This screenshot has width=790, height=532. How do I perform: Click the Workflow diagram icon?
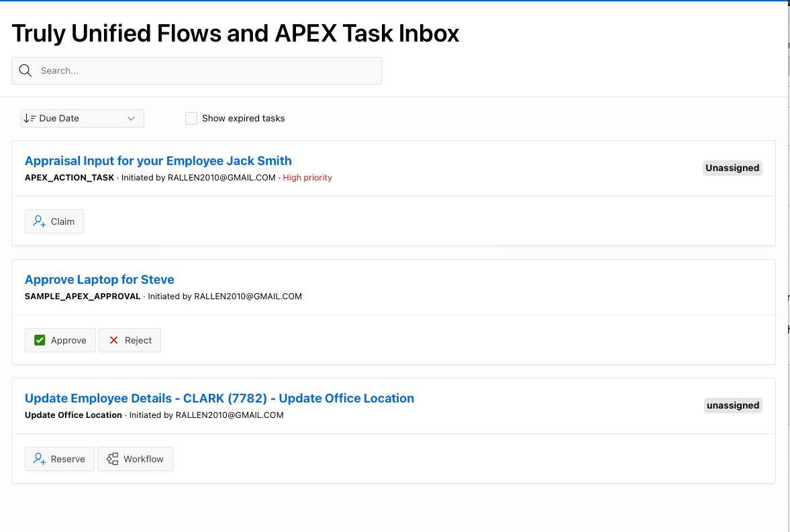click(x=112, y=459)
